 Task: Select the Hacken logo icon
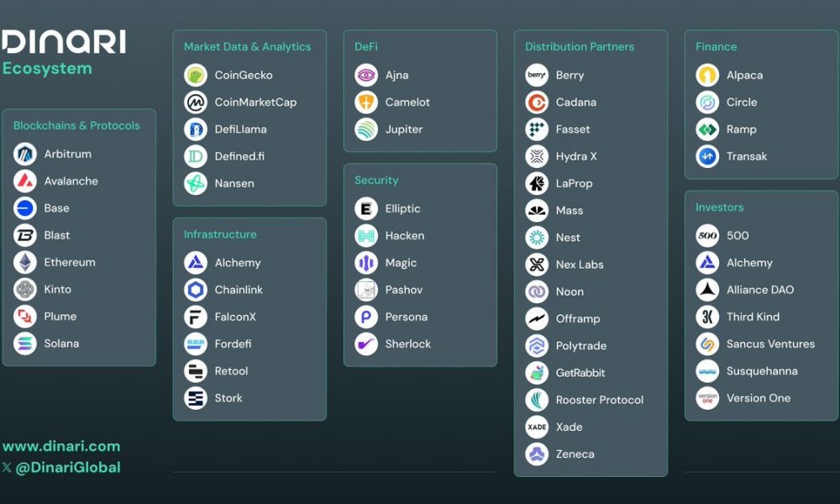[366, 236]
